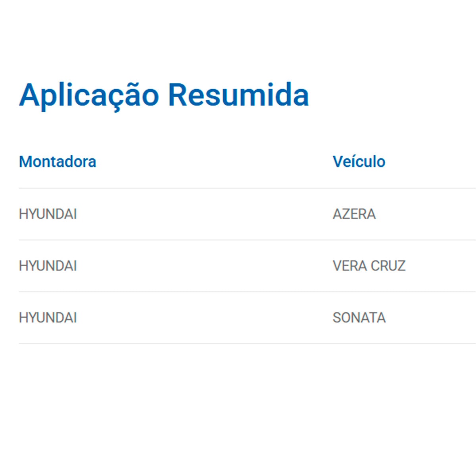
Task: Select the AZERA vehicle cell
Action: click(x=354, y=214)
